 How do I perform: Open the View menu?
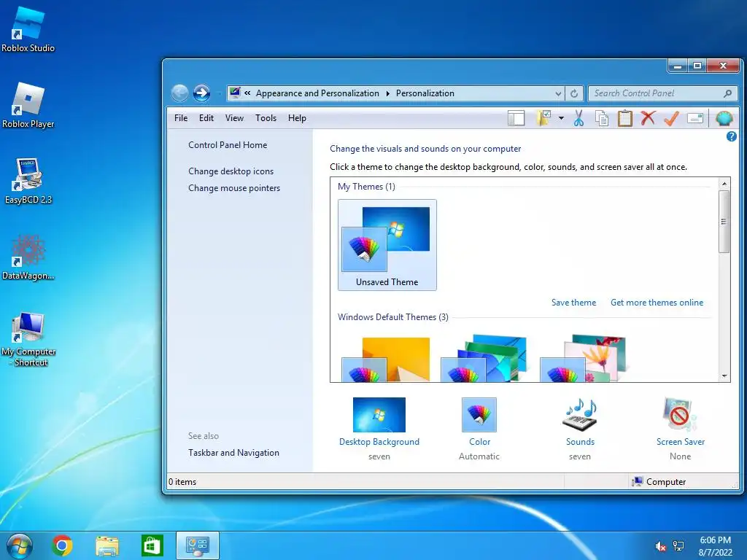click(234, 118)
